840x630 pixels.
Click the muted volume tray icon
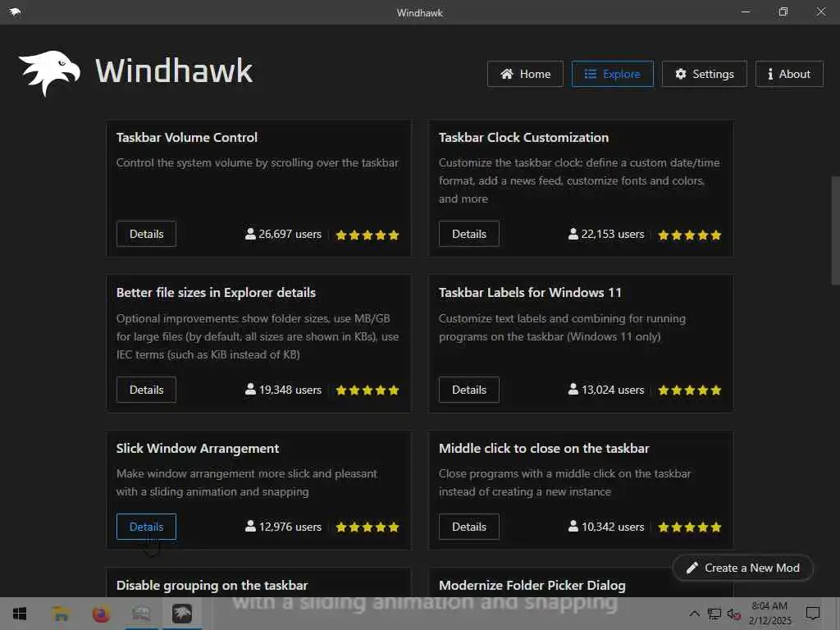coord(734,614)
